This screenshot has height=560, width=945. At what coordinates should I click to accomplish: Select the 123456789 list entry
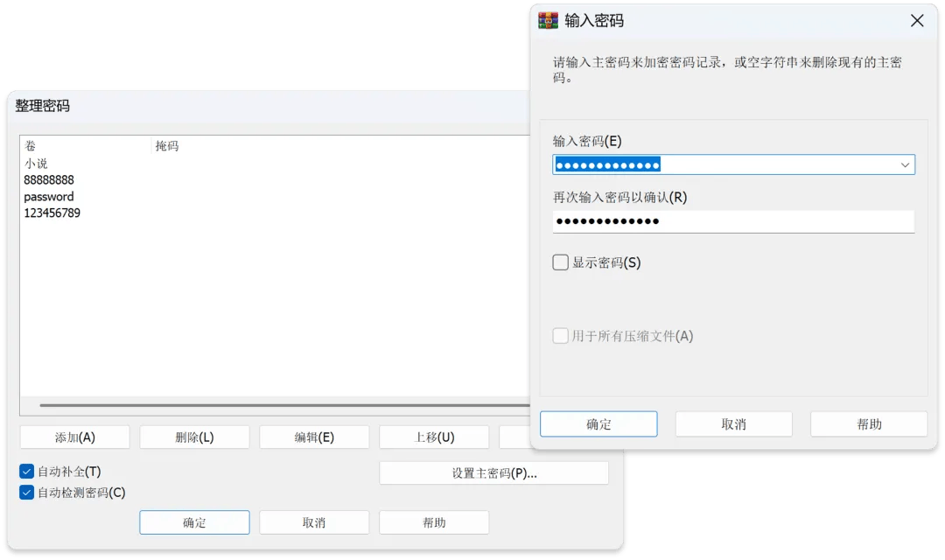point(52,213)
